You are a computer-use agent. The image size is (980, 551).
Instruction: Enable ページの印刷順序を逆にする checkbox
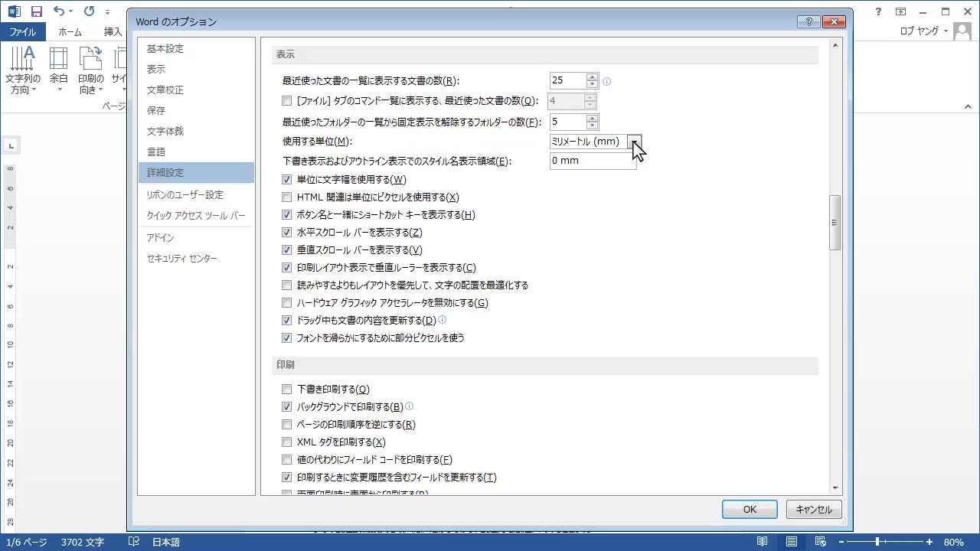[287, 425]
